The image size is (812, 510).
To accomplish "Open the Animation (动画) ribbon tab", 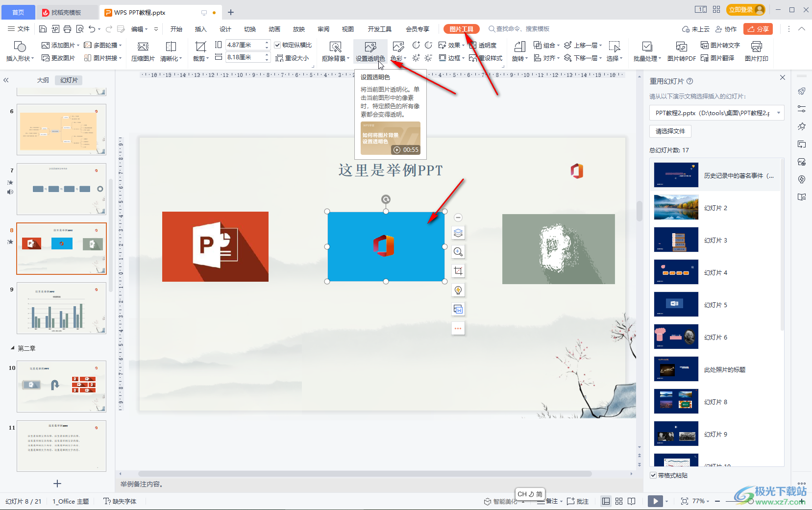I will 274,29.
